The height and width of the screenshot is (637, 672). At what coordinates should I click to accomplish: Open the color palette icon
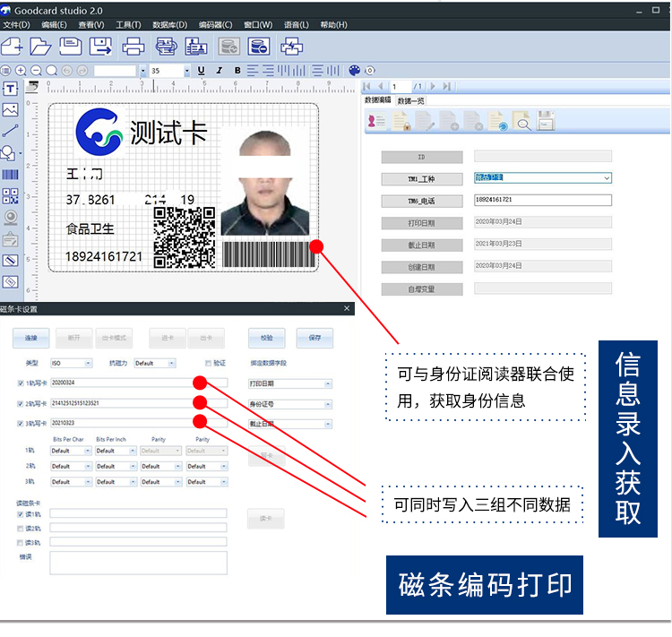coord(354,70)
